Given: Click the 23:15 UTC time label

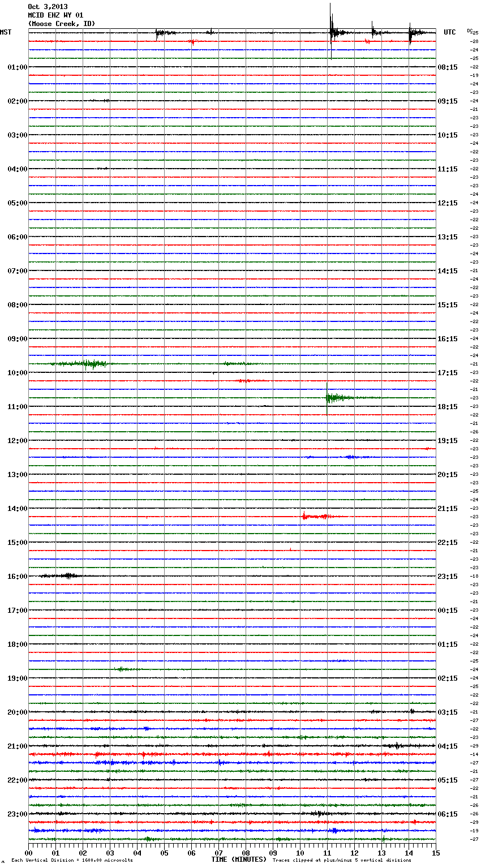Looking at the screenshot, I should 448,577.
